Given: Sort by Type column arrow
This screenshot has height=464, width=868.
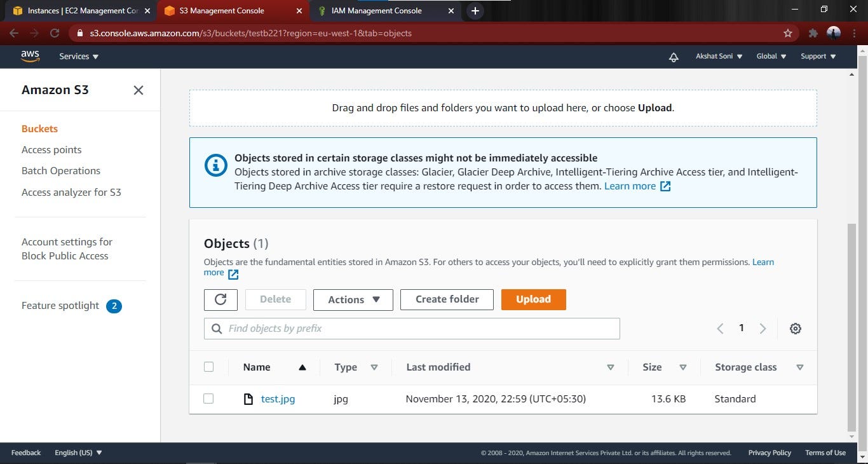Looking at the screenshot, I should 374,367.
